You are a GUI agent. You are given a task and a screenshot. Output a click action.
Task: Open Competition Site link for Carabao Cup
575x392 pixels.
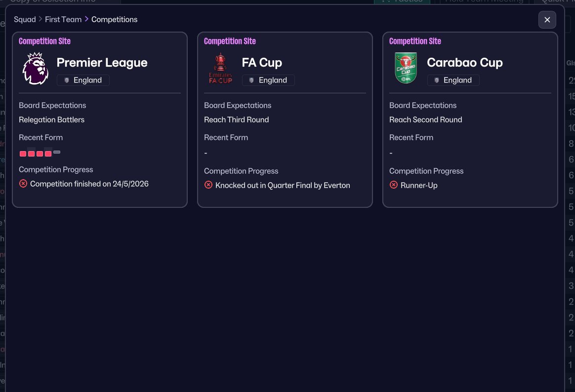click(415, 41)
